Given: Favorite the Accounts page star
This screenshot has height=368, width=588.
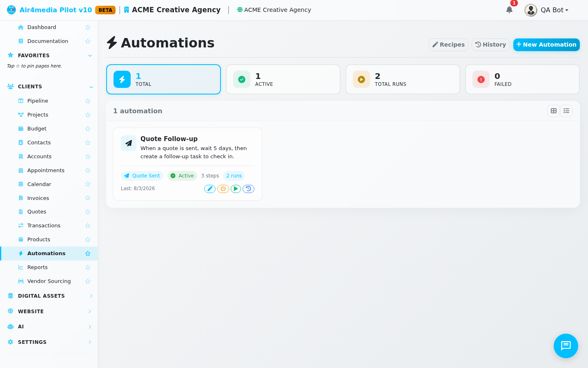Looking at the screenshot, I should [x=88, y=157].
